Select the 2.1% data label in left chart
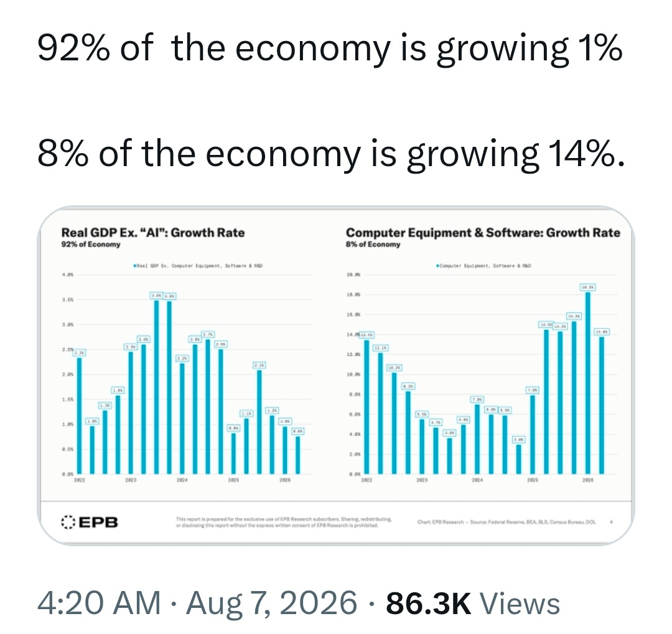 tap(259, 365)
